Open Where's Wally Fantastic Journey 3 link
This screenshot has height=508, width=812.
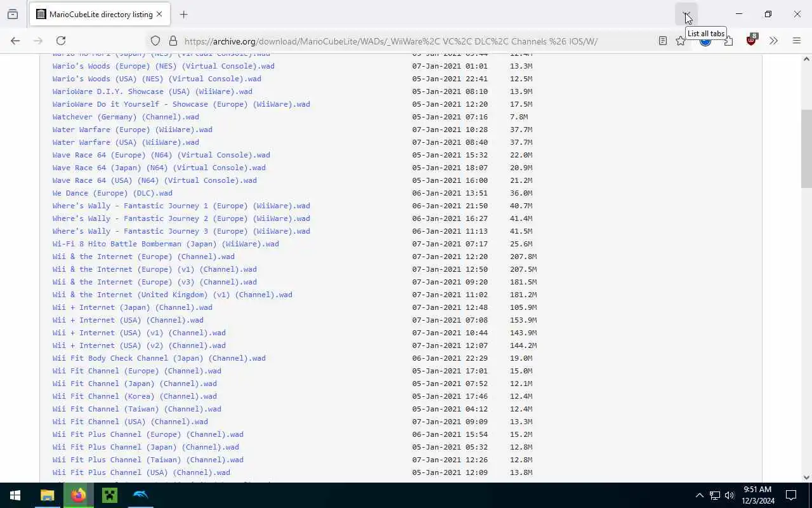[181, 231]
